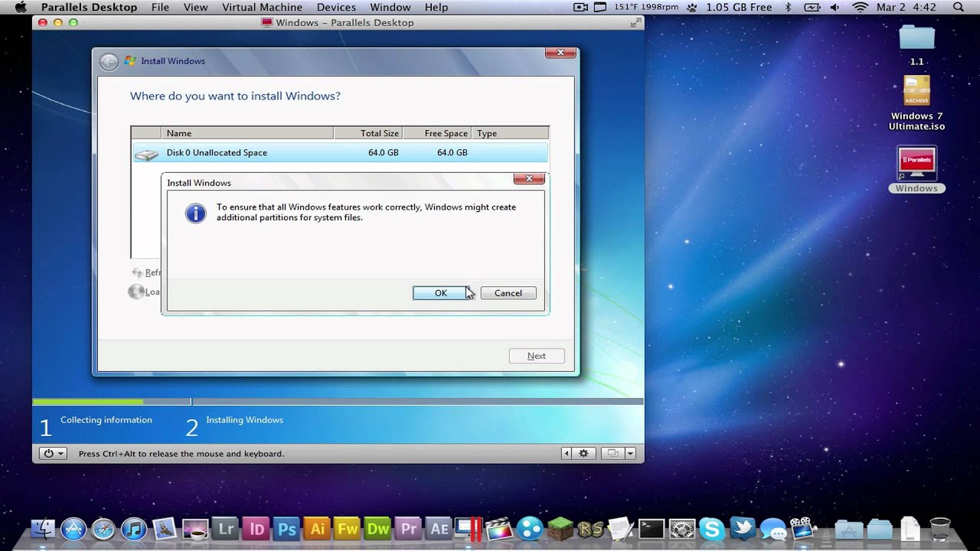Image resolution: width=980 pixels, height=551 pixels.
Task: Open the View menu
Action: coord(196,7)
